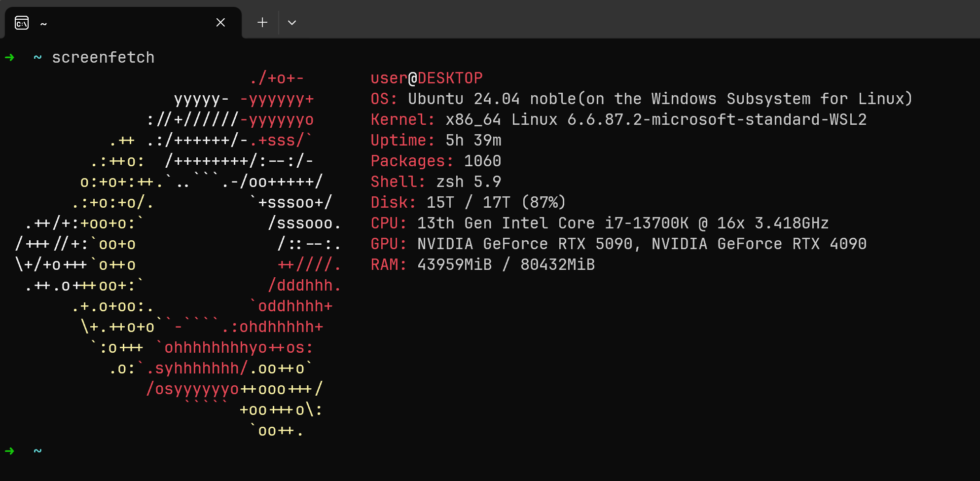Screen dimensions: 980x481
Task: Click the shell value 'zsh 5.9'
Action: pyautogui.click(x=469, y=182)
